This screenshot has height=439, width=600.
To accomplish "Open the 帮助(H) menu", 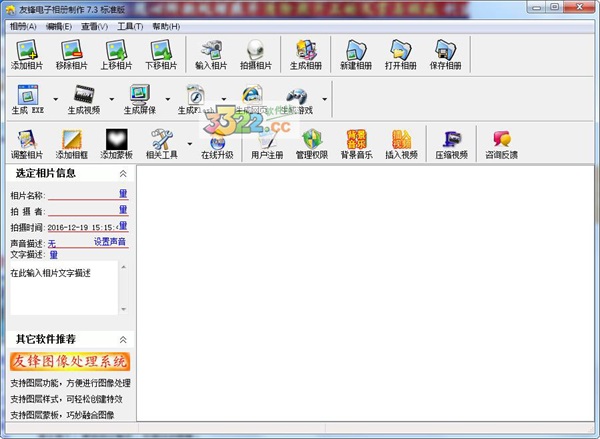I will (166, 26).
